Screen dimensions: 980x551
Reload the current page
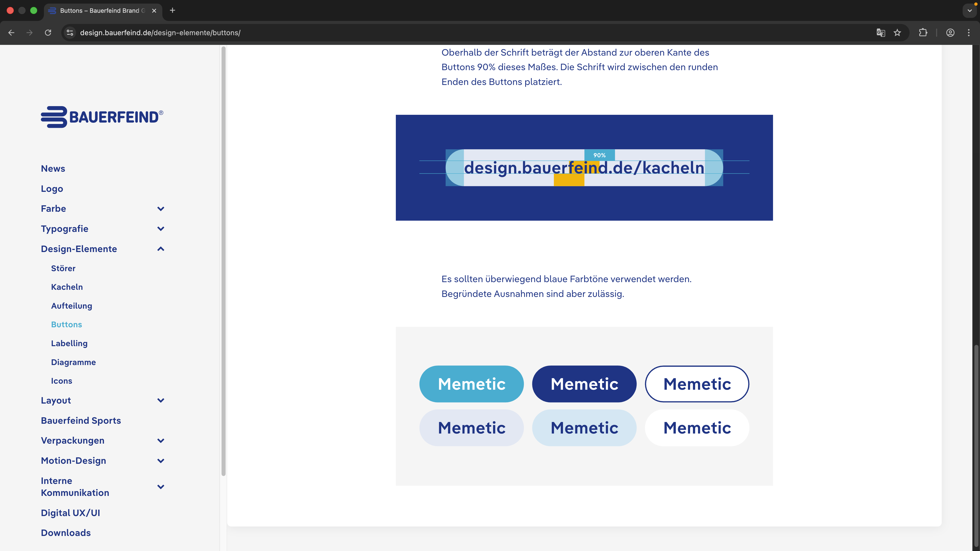[x=48, y=33]
